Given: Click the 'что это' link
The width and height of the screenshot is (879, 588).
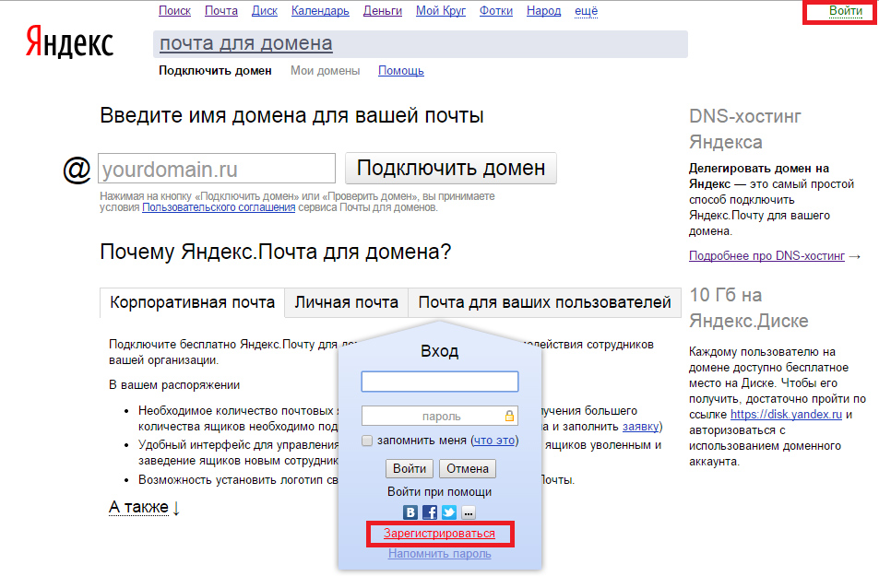Looking at the screenshot, I should pyautogui.click(x=493, y=441).
